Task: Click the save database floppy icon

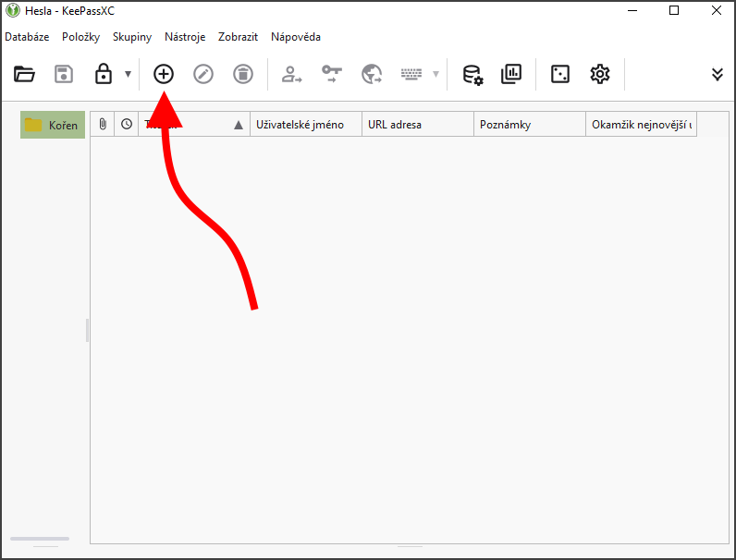Action: pyautogui.click(x=64, y=74)
